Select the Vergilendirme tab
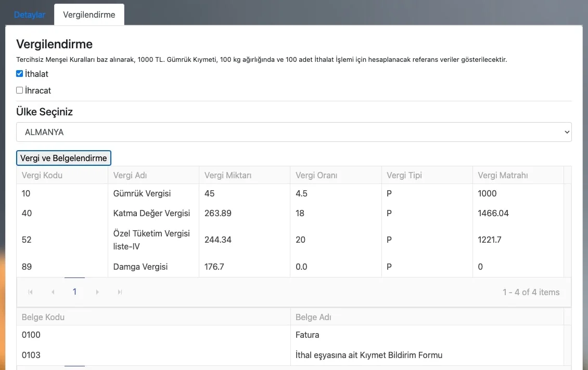The image size is (588, 370). coord(89,15)
